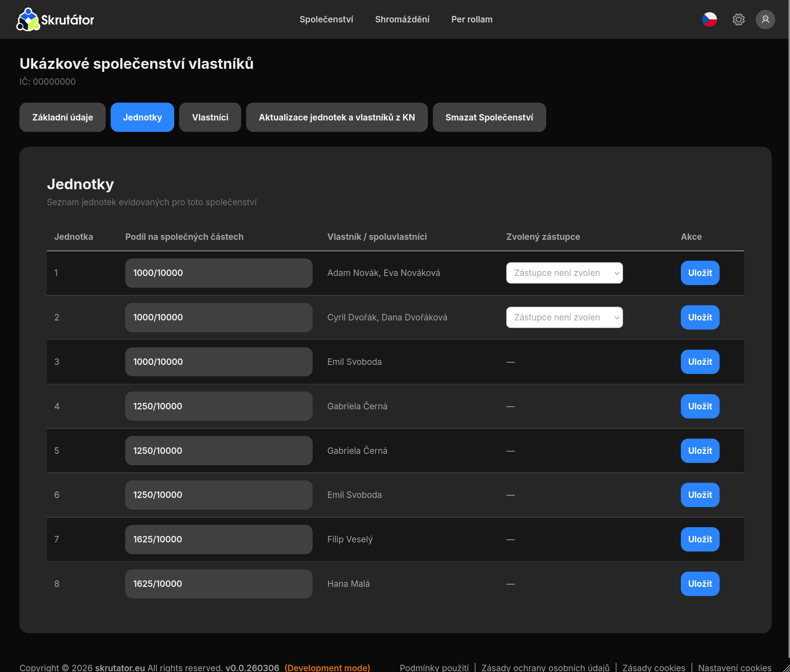Viewport: 790px width, 672px height.
Task: Click the owner name Filip Veselý
Action: point(350,539)
